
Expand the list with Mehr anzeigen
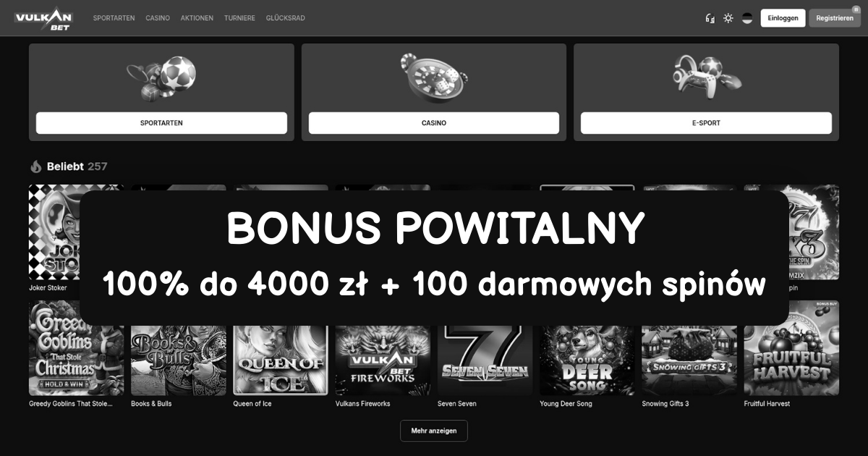point(434,431)
